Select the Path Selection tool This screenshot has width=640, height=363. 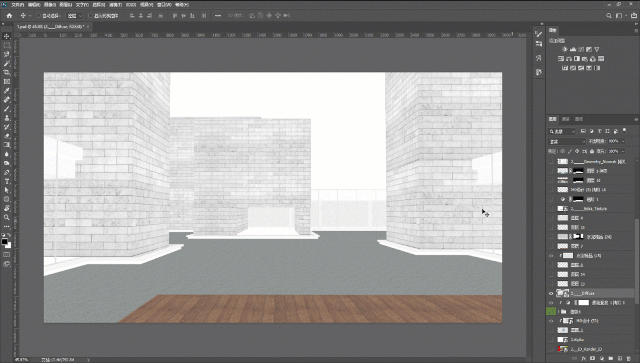pyautogui.click(x=7, y=190)
